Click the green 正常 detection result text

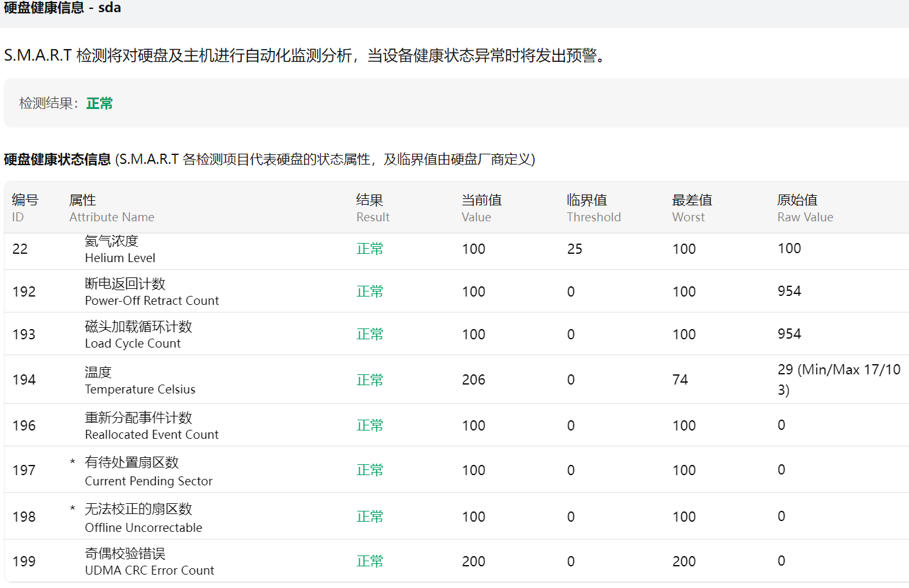100,103
